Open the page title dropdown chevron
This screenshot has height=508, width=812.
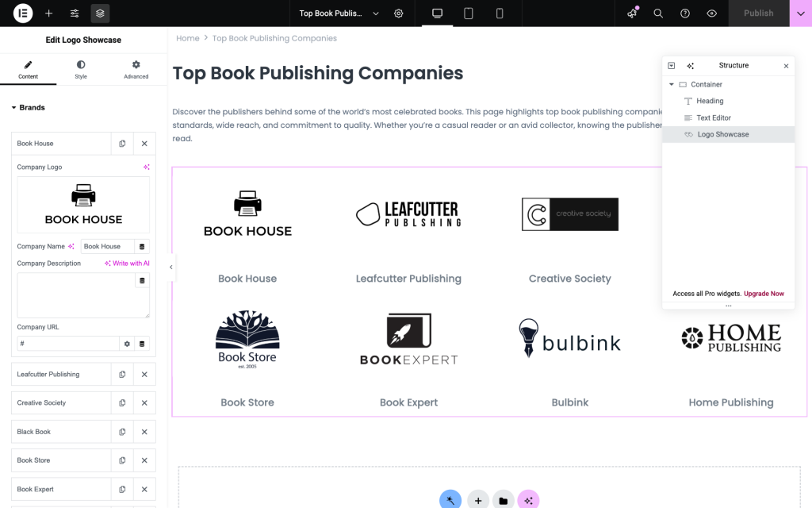[x=376, y=13]
